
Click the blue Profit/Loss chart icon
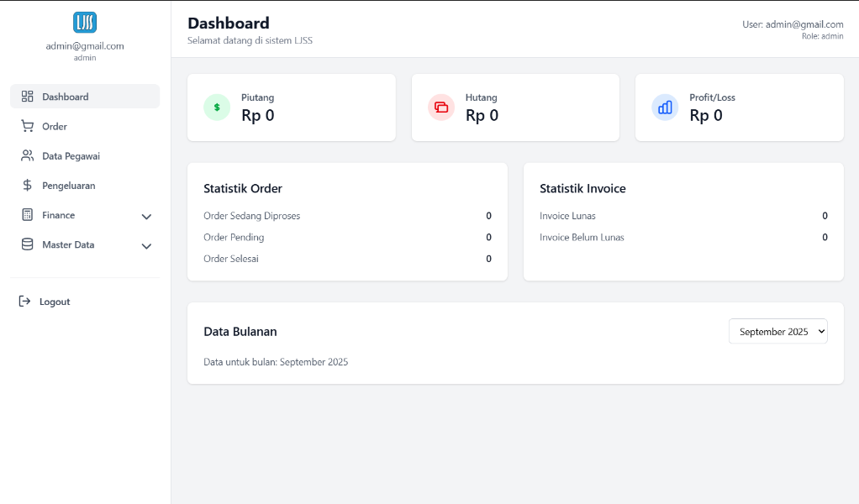click(665, 108)
